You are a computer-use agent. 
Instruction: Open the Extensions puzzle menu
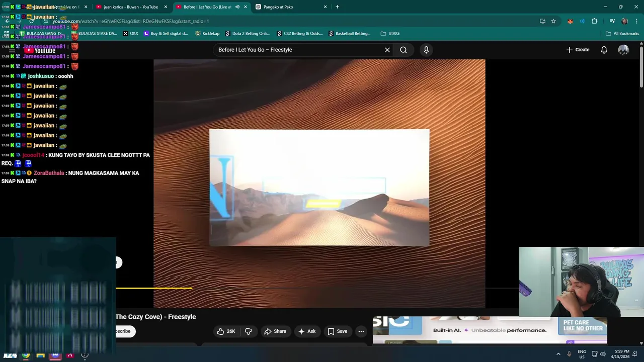pos(595,21)
